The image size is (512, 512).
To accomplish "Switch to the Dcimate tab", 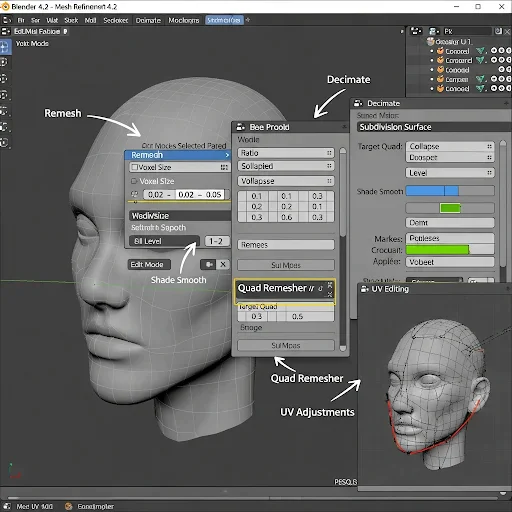I will 148,21.
